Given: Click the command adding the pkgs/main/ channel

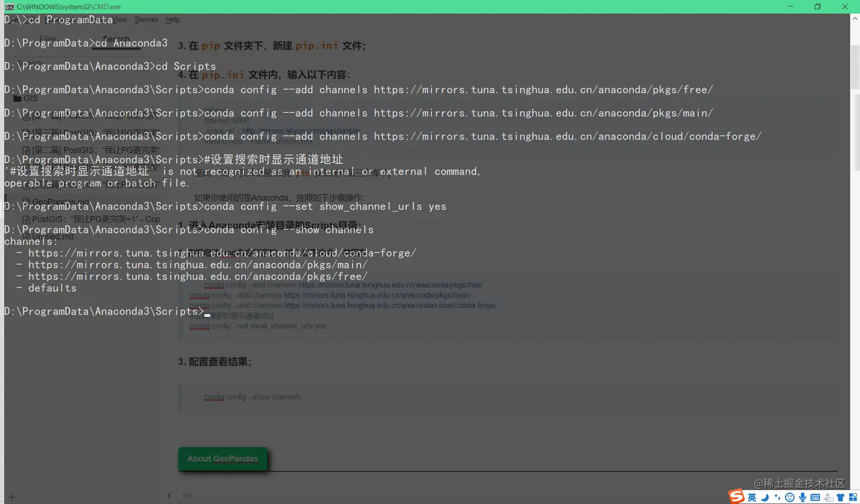Looking at the screenshot, I should coord(358,113).
